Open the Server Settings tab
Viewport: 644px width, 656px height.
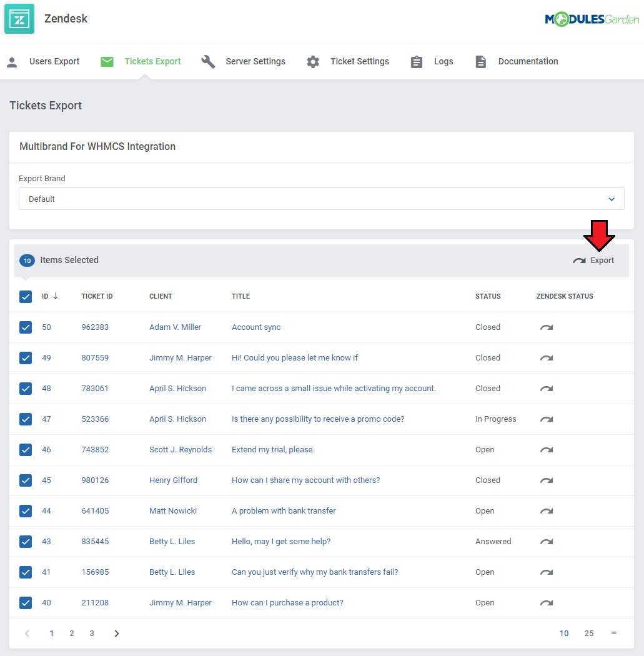tap(243, 61)
